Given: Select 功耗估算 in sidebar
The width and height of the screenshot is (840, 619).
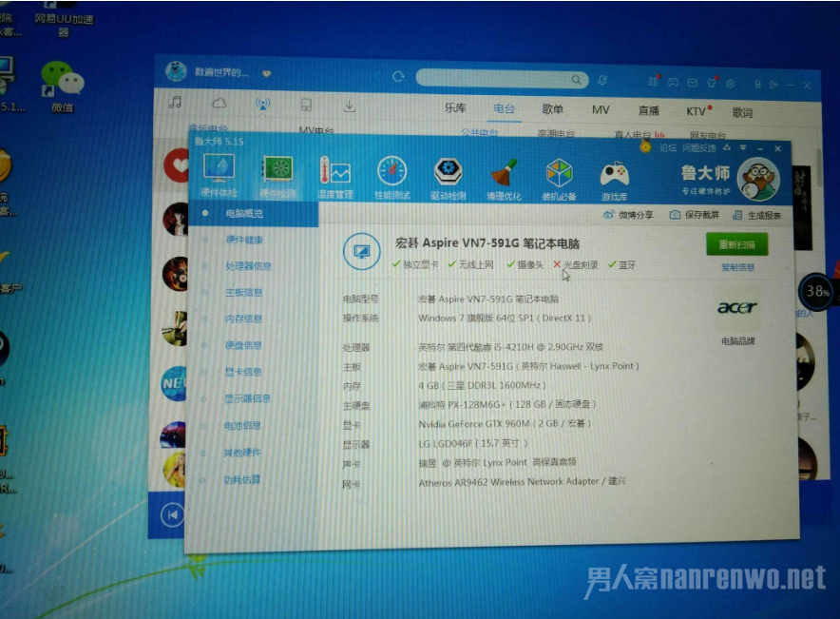Looking at the screenshot, I should [241, 479].
